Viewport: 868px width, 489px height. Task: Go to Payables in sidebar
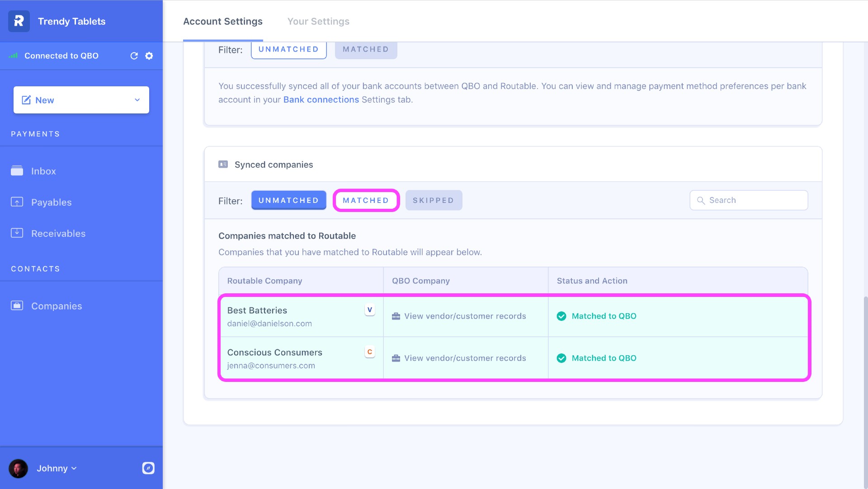(x=51, y=202)
